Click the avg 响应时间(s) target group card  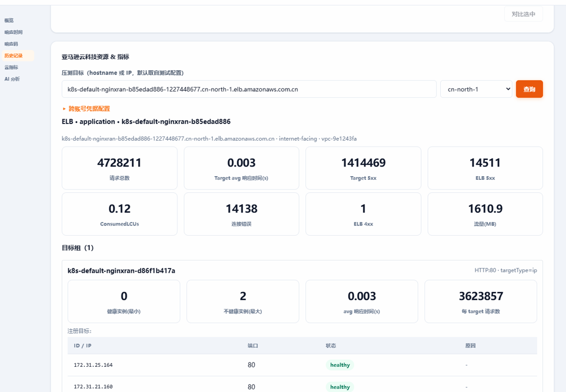click(x=362, y=301)
